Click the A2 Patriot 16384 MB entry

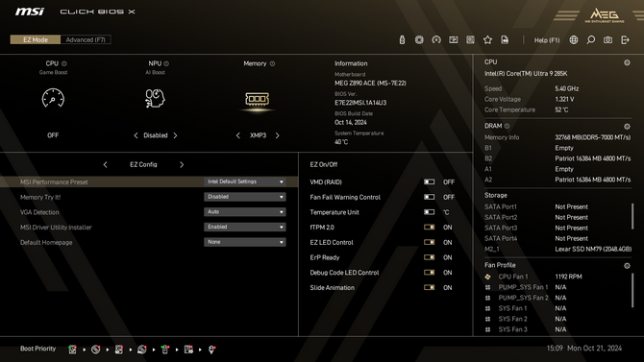(x=557, y=180)
